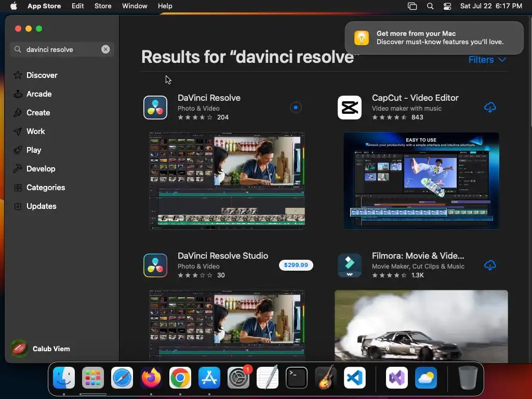The image size is (532, 399).
Task: View the CapCut Easy To Use screenshot
Action: (x=421, y=181)
